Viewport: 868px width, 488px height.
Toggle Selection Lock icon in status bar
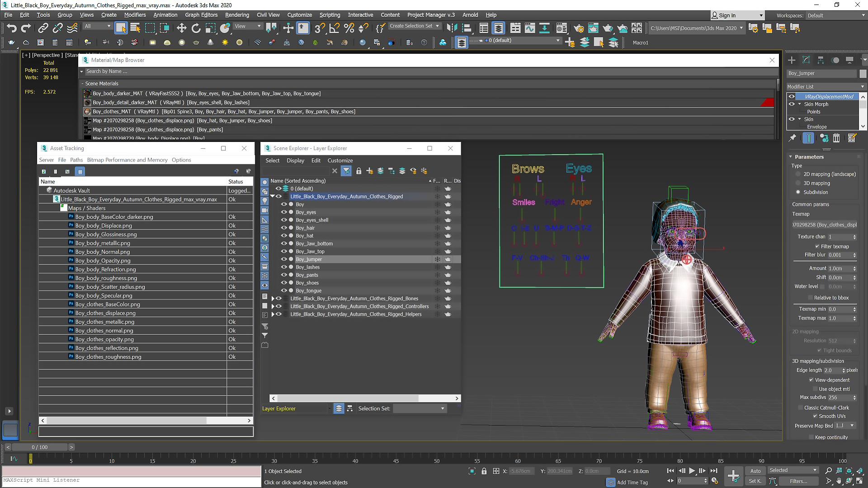pos(484,471)
